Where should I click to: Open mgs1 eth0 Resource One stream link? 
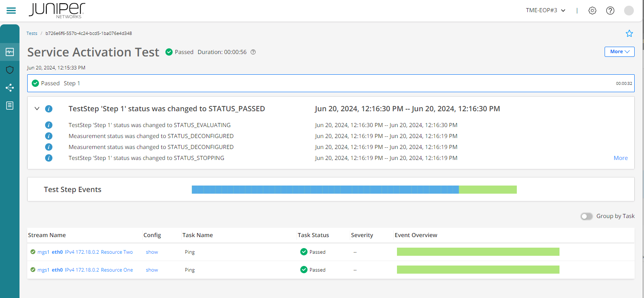[85, 270]
